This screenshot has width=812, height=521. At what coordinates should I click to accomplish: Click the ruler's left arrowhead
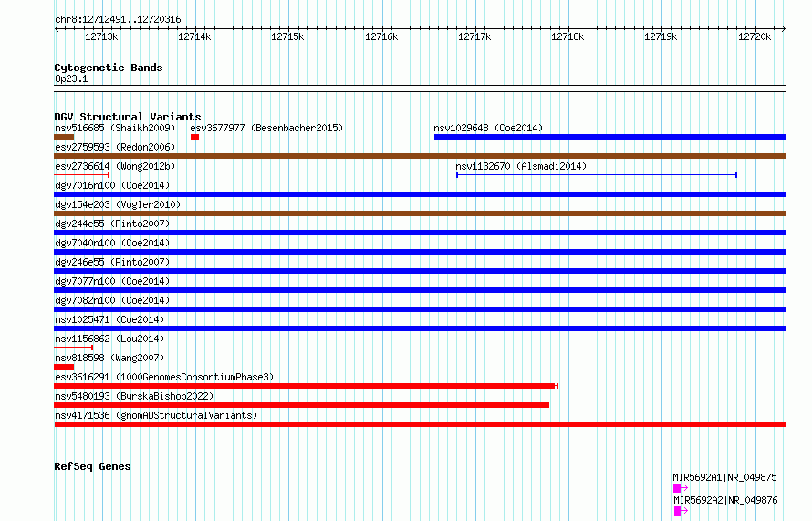pos(57,28)
